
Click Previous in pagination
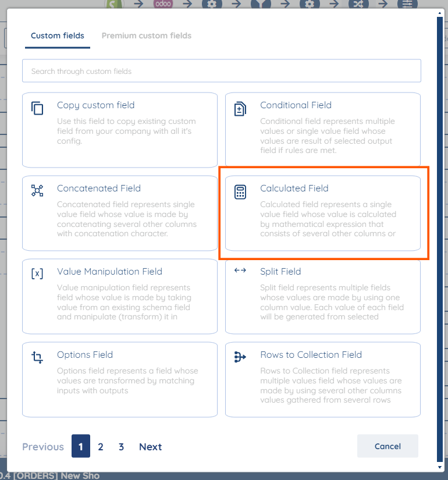click(43, 447)
